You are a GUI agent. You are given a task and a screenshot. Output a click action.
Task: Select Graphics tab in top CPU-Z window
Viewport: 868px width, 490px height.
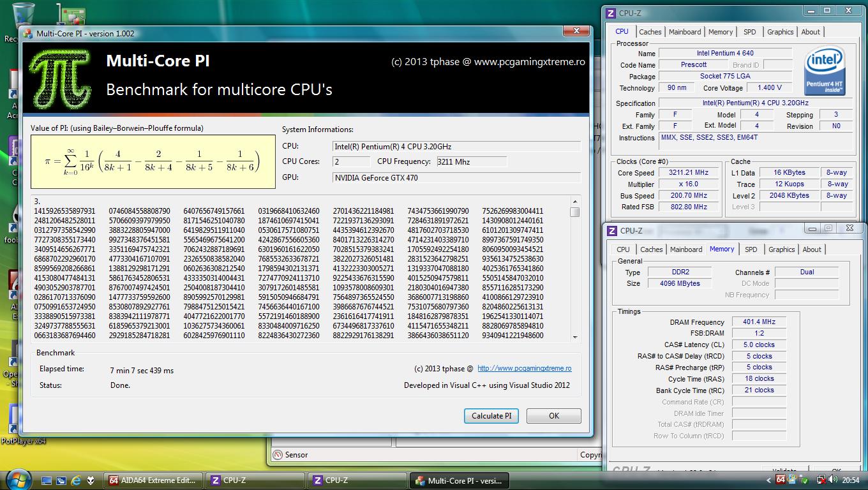(x=781, y=32)
